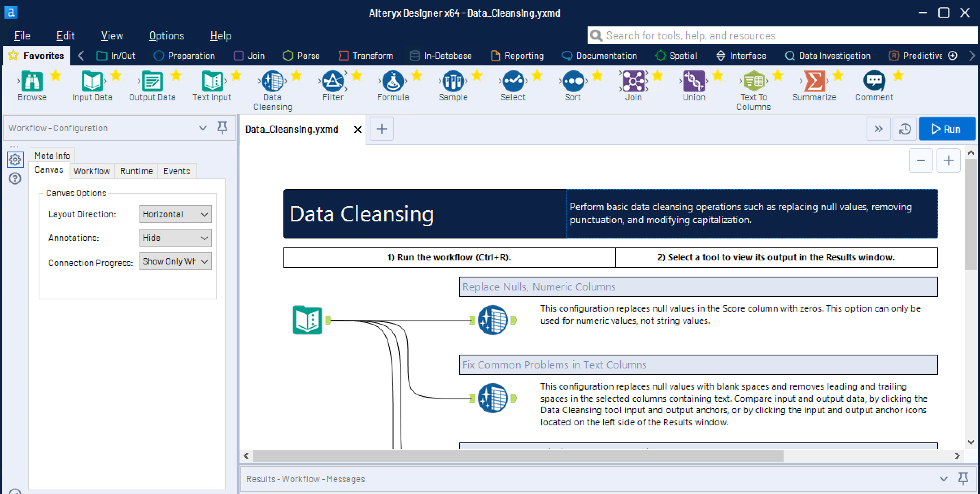
Task: Run the workflow
Action: (x=947, y=129)
